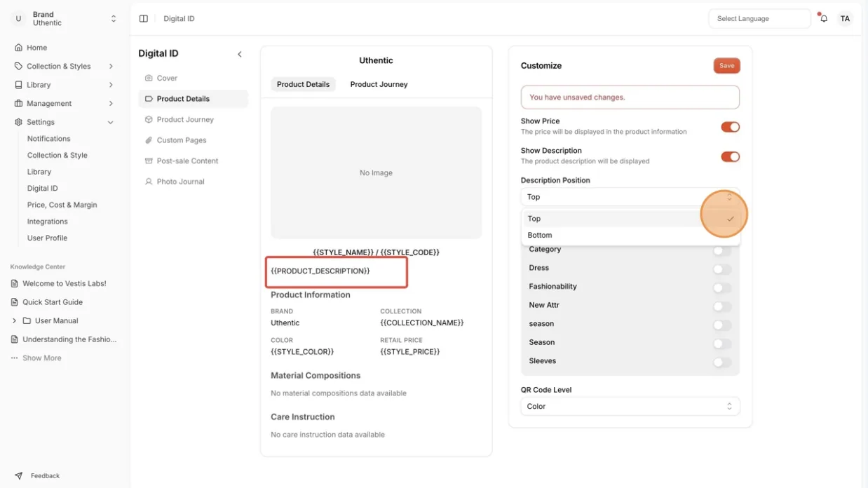
Task: Expand the User Manual tree arrow
Action: coord(15,320)
